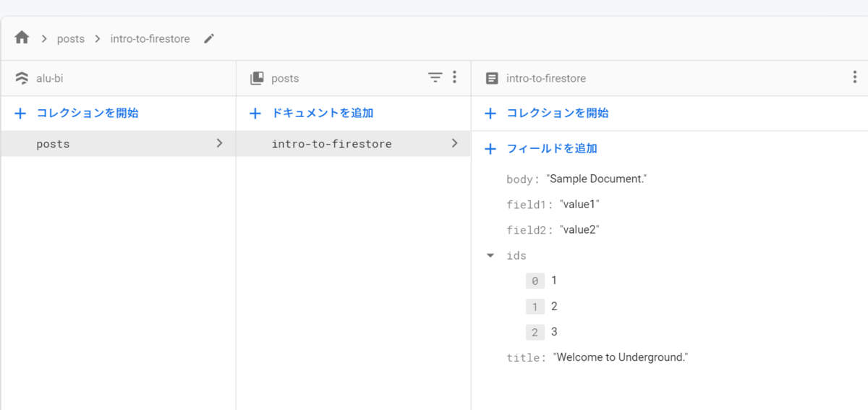This screenshot has height=410, width=868.
Task: Expand the intro-to-firestore document row chevron
Action: pos(455,143)
